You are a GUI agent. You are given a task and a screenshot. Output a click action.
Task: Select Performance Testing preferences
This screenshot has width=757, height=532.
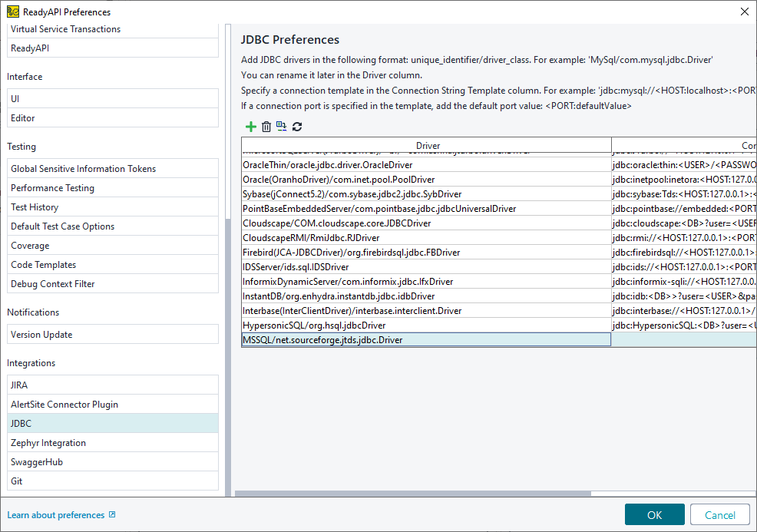click(112, 187)
